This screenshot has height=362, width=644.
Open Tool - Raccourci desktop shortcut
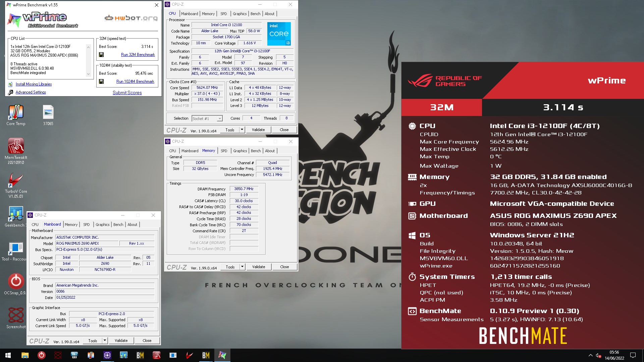click(x=14, y=251)
